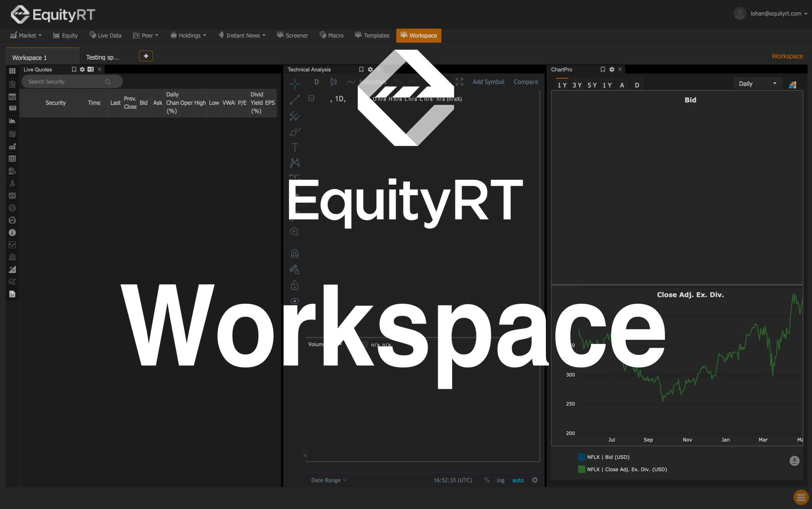Open the user account dropdown
Viewport: 812px width, 509px height.
point(770,13)
